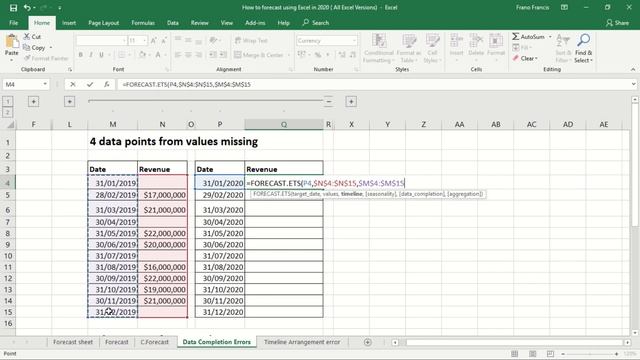
Task: Switch to the Formulas tab
Action: coord(143,23)
